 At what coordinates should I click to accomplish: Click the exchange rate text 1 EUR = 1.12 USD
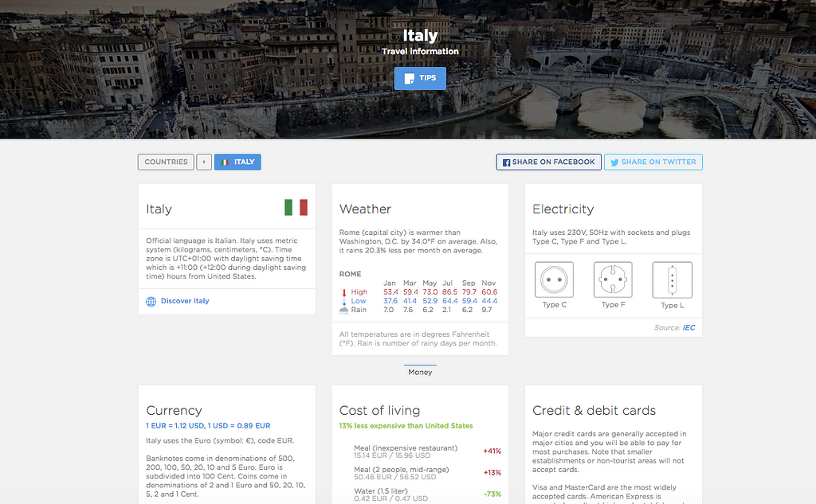[175, 425]
